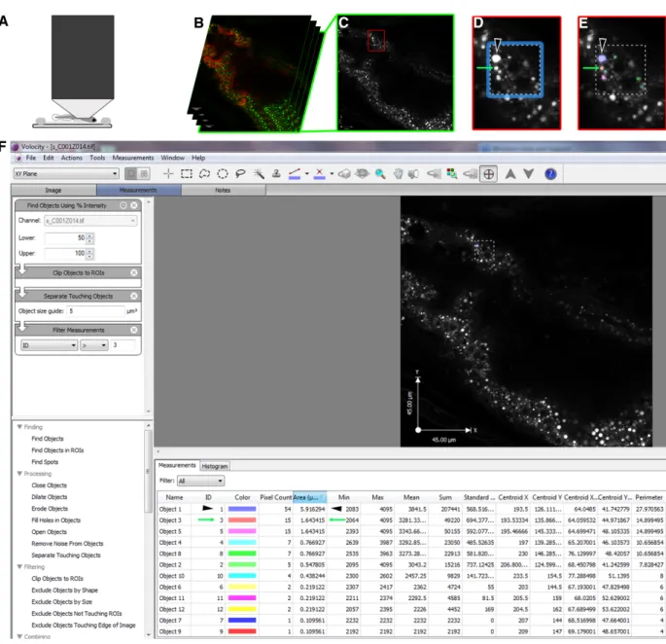The height and width of the screenshot is (644, 666).
Task: Click the up arrow toolbar button
Action: click(510, 174)
